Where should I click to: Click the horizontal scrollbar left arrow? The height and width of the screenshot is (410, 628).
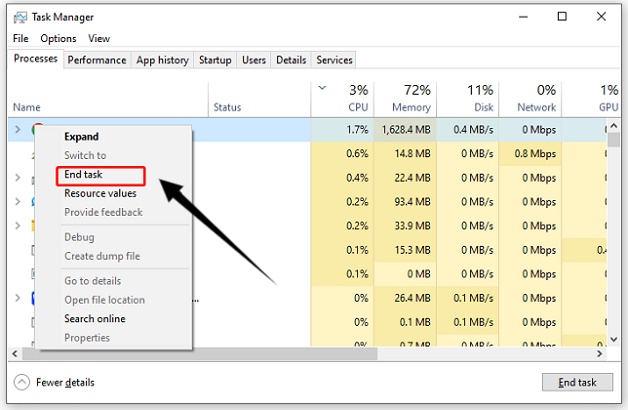coord(15,354)
